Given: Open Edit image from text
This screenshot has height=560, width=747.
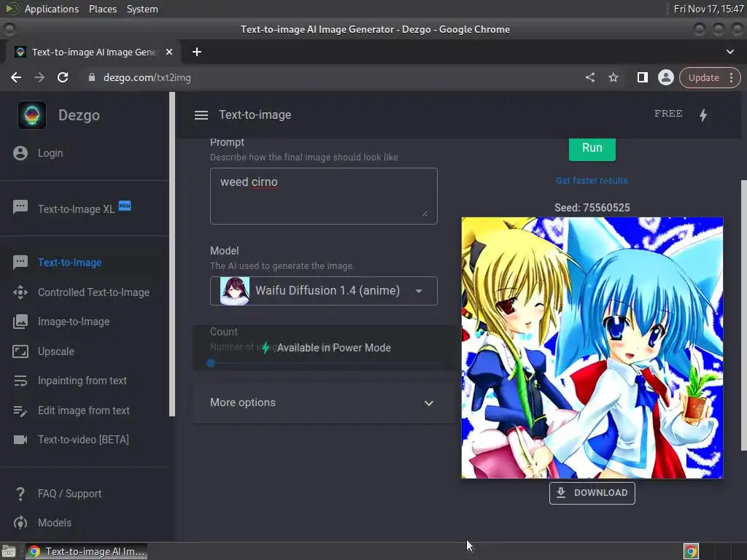Looking at the screenshot, I should point(85,411).
